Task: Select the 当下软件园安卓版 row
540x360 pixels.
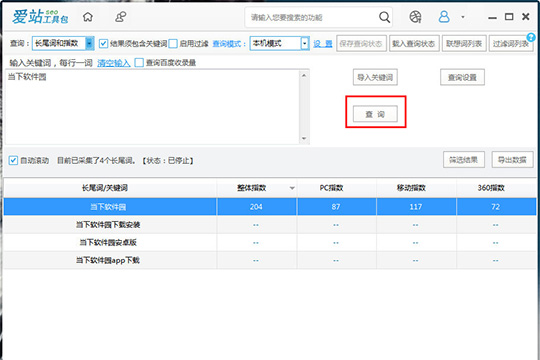Action: [270, 243]
